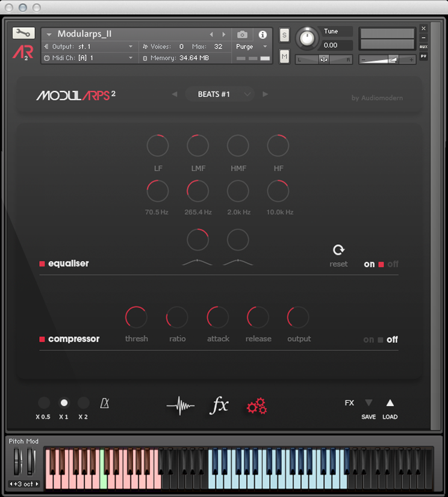Screen dimensions: 448x497
Task: Remove the instrument with X button
Action: point(423,28)
